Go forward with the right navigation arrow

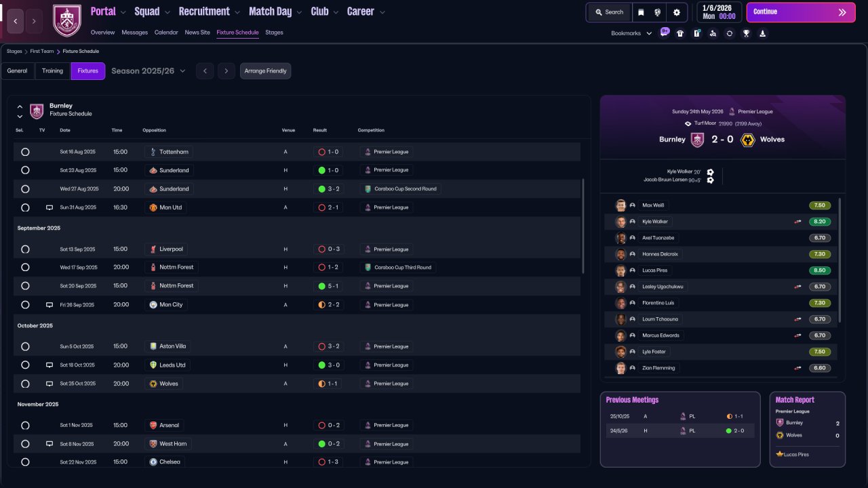(x=34, y=21)
